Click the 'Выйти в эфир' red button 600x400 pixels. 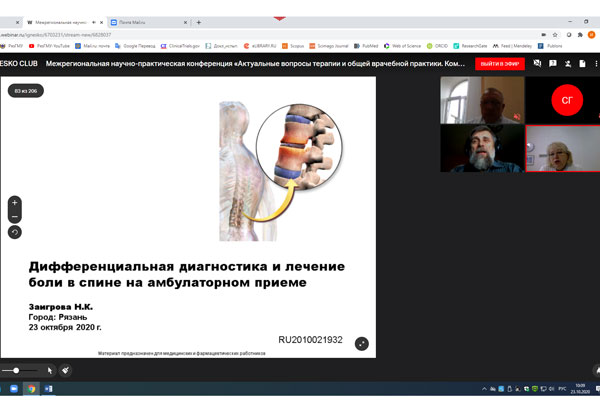tap(500, 63)
